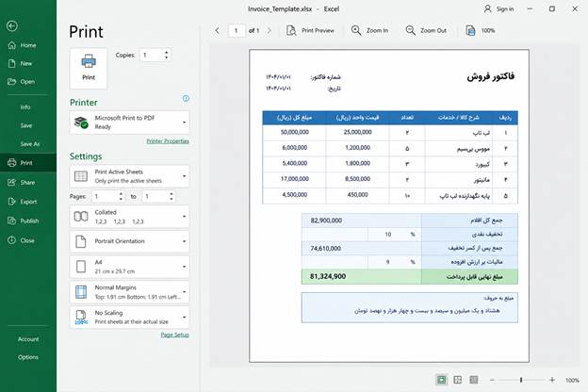Click the 25,000,000 unit price cell
This screenshot has height=392, width=588.
click(358, 132)
